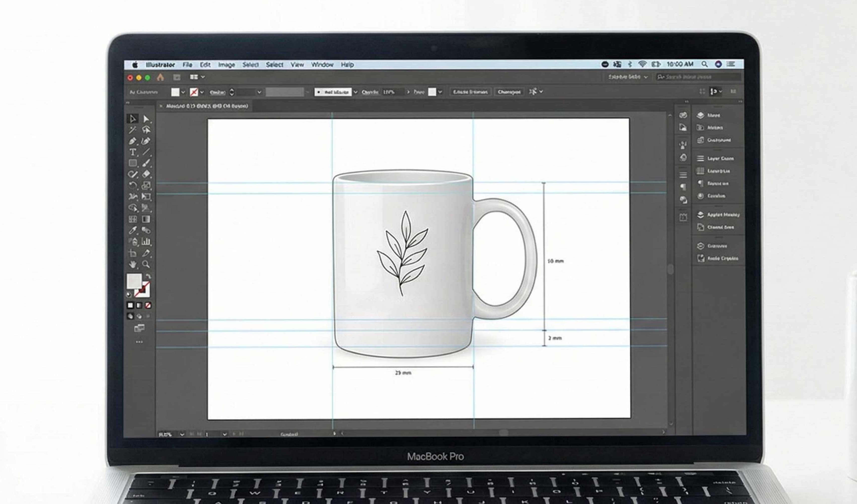
Task: Expand the arrange documents dropdown
Action: (x=203, y=77)
